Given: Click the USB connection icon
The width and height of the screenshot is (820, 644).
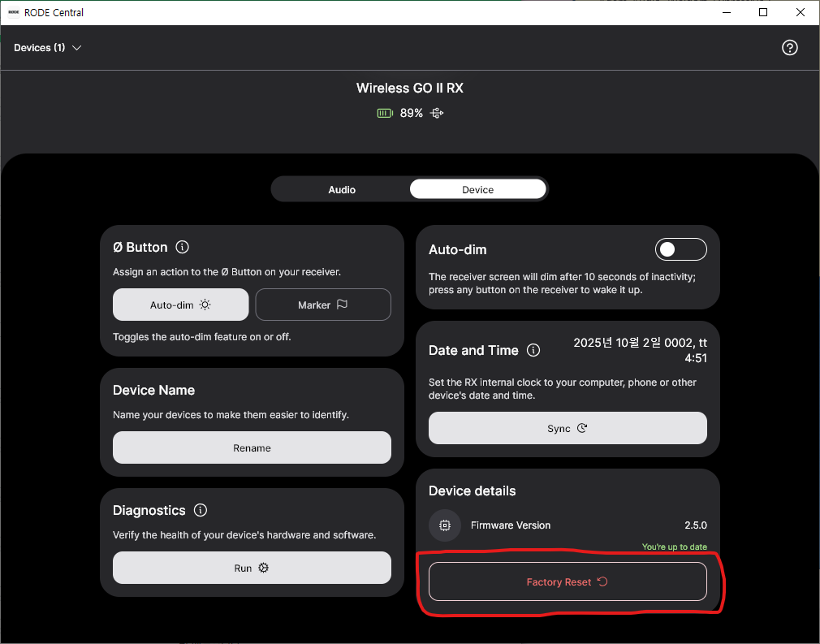Looking at the screenshot, I should [x=437, y=114].
